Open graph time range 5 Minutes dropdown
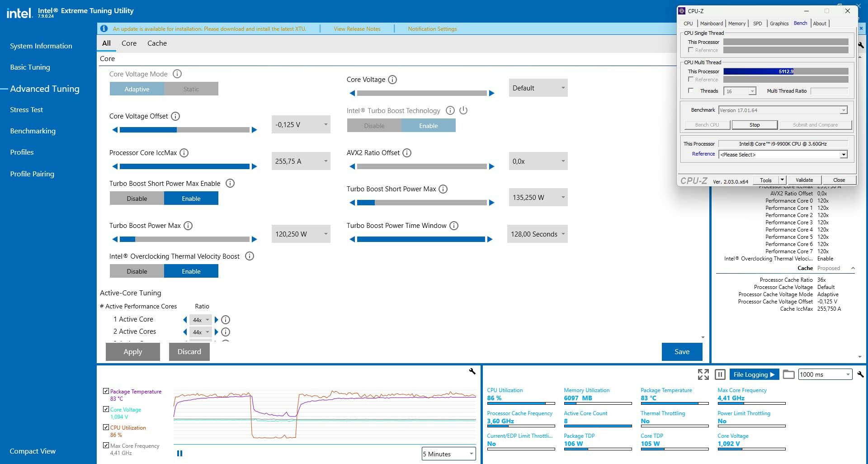Viewport: 868px width, 464px height. point(449,454)
